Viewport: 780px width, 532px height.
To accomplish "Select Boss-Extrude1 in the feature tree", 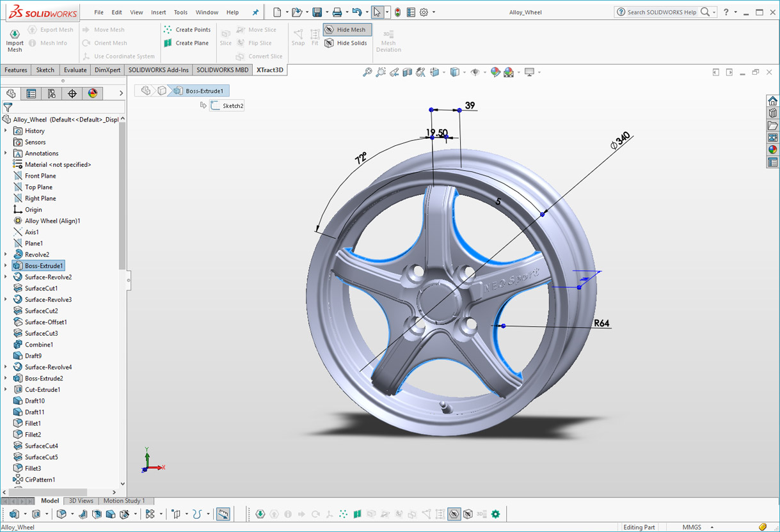I will point(42,265).
